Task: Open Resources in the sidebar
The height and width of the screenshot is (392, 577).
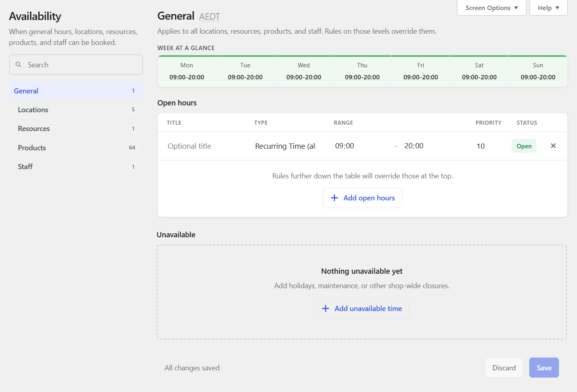Action: (x=76, y=129)
